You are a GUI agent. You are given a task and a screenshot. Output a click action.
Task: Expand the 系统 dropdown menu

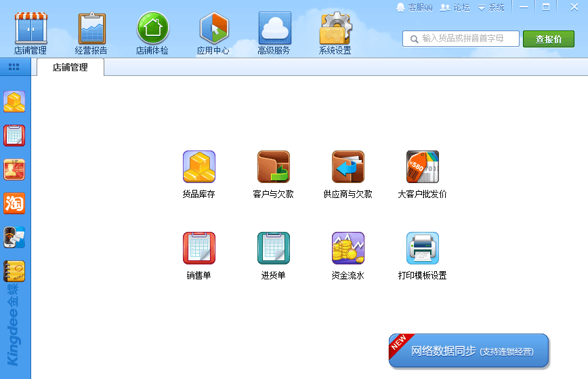[491, 7]
